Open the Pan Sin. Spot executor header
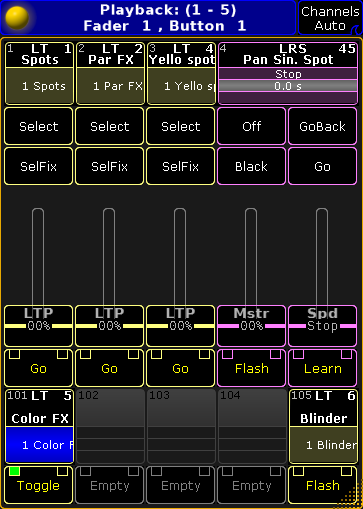363x509 pixels. [x=288, y=55]
